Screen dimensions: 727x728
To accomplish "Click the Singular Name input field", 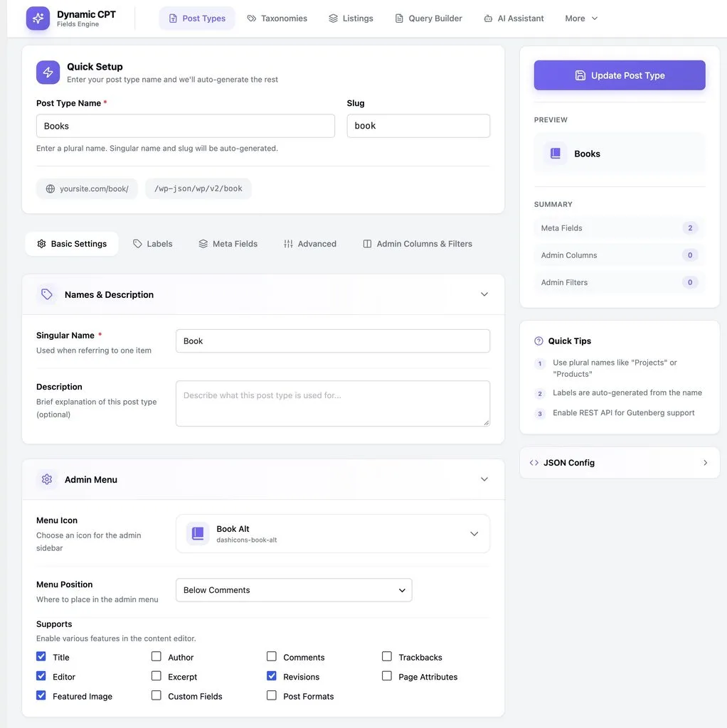I will (x=333, y=341).
